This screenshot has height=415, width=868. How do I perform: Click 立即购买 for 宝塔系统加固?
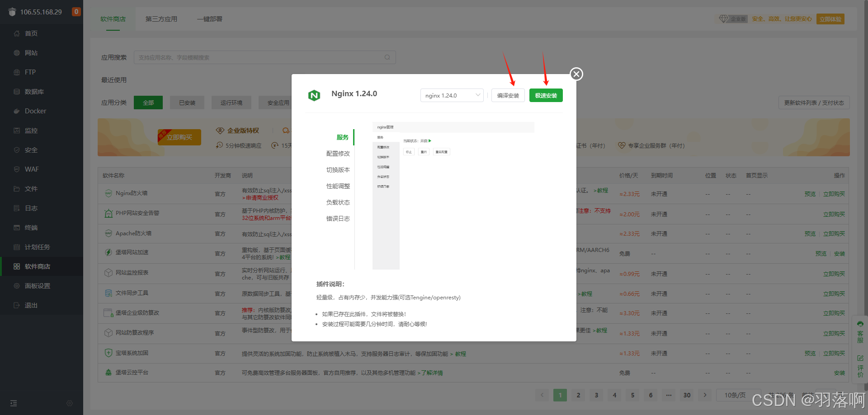click(x=834, y=353)
